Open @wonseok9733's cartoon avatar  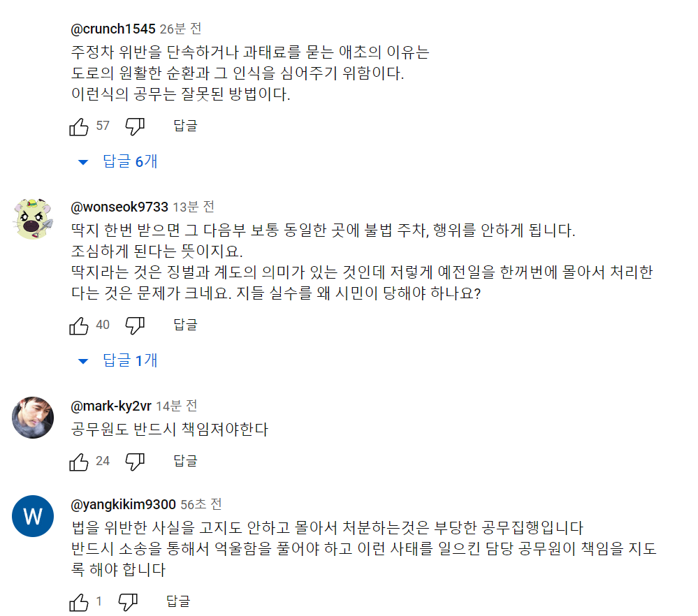coord(33,219)
